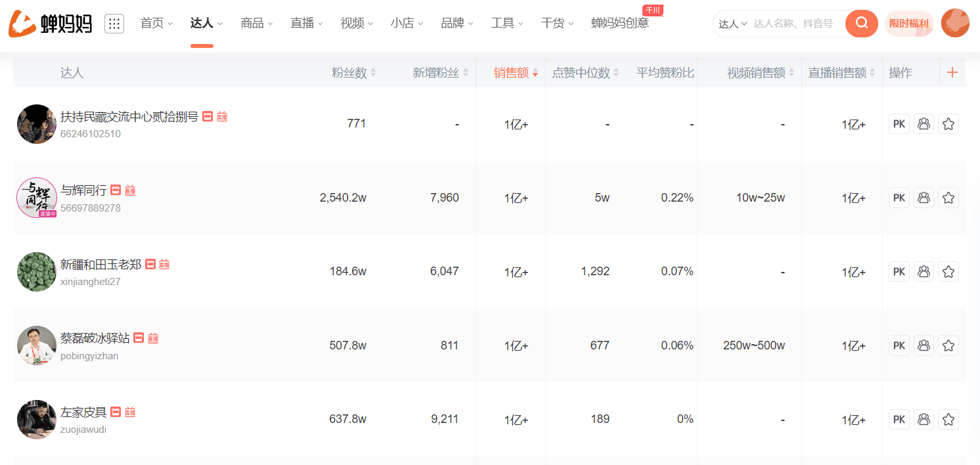The image size is (980, 465).
Task: Sort by 粉丝数 using its sort arrows
Action: click(373, 73)
